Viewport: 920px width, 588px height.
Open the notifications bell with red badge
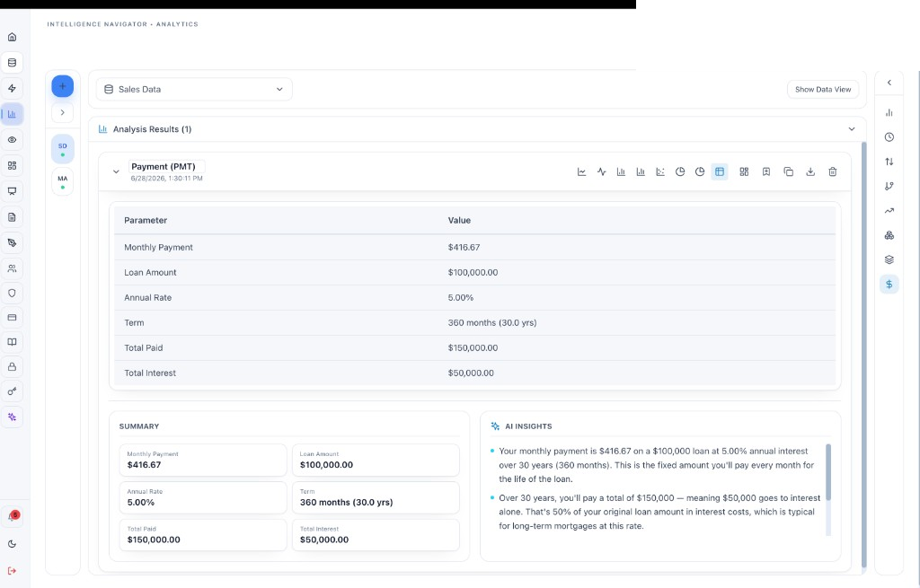click(x=12, y=516)
